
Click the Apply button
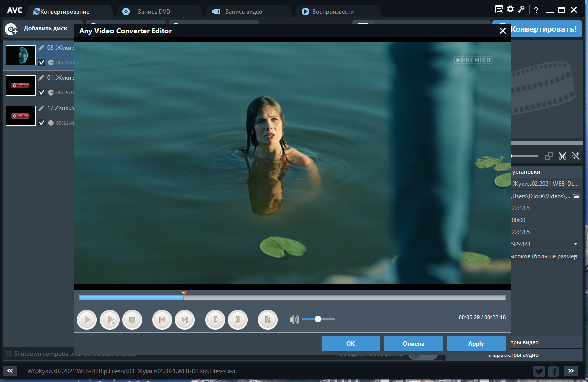pos(476,343)
